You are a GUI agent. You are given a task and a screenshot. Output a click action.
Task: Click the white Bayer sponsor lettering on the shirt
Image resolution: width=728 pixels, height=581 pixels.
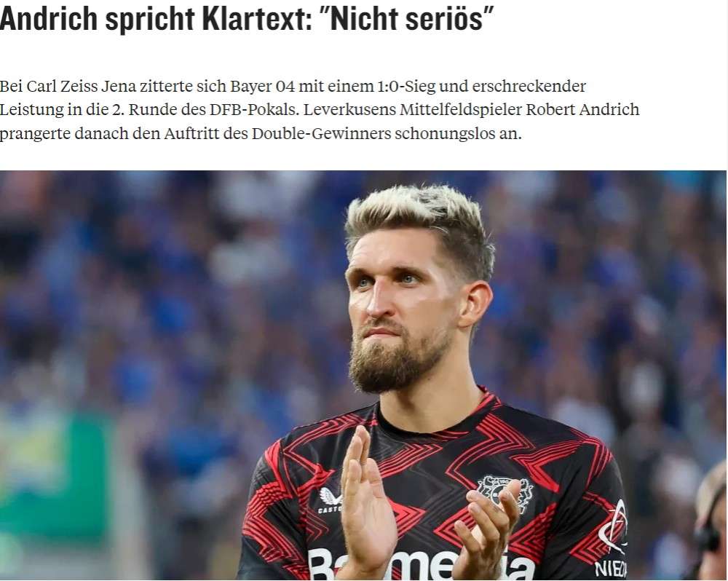pos(422,564)
